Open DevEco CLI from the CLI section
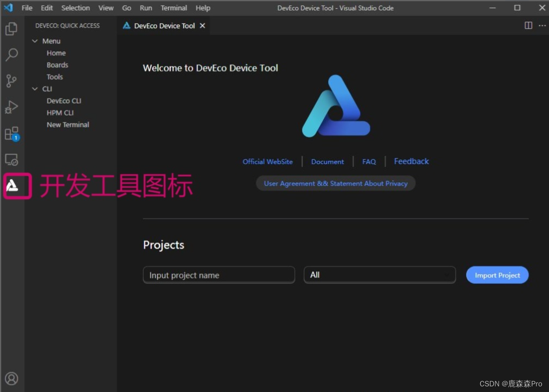The width and height of the screenshot is (549, 392). [x=64, y=101]
